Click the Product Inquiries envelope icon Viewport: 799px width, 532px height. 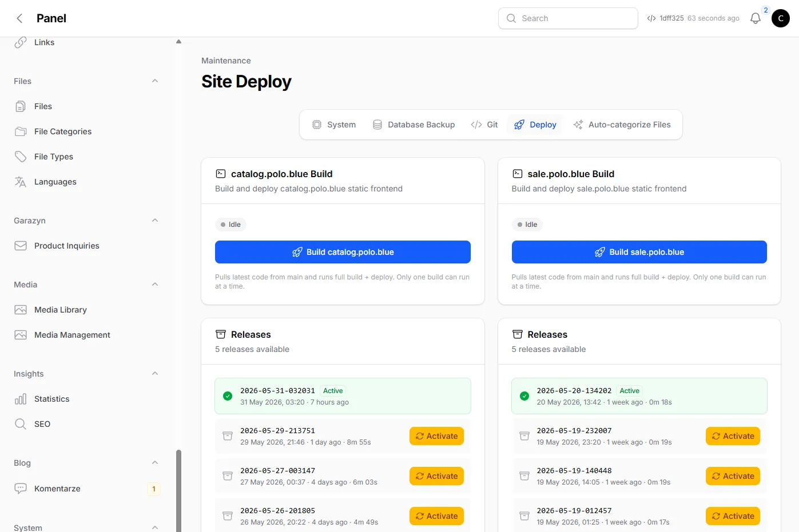pyautogui.click(x=21, y=246)
